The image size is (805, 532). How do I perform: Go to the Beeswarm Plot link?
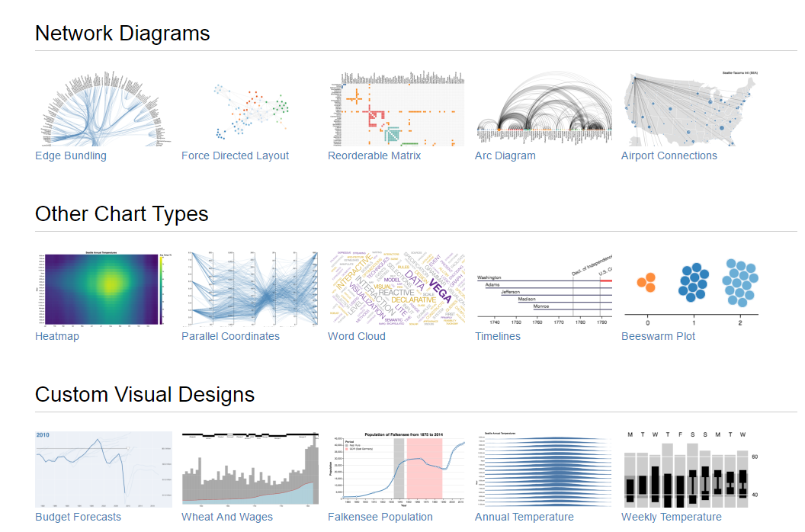pos(658,336)
